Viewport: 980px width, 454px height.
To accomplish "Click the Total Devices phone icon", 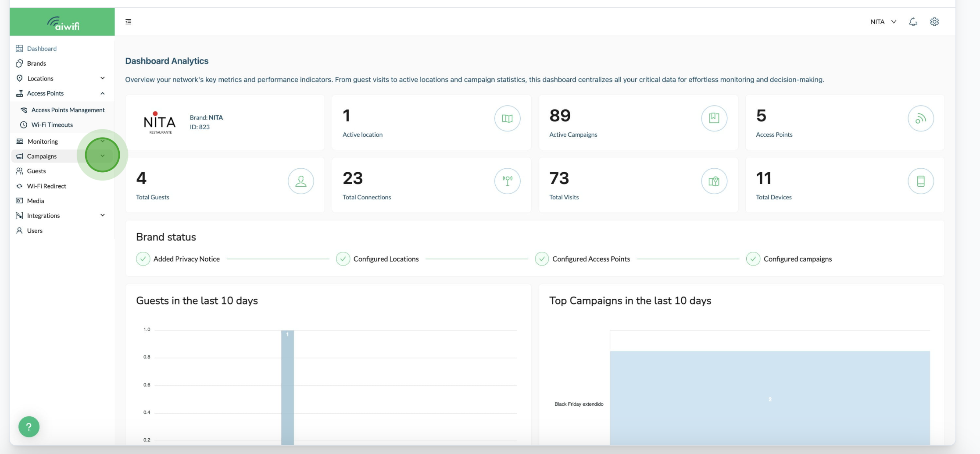I will 921,181.
